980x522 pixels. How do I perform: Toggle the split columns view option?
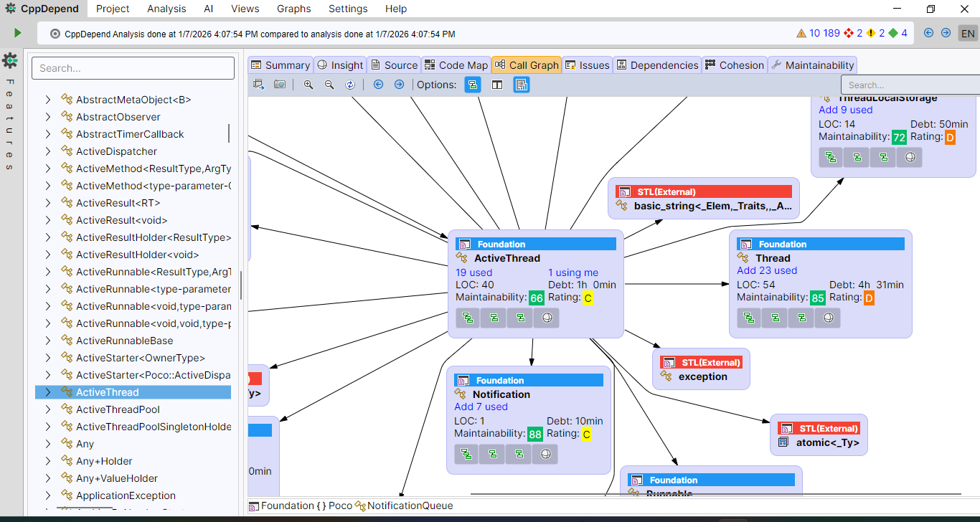coord(496,85)
